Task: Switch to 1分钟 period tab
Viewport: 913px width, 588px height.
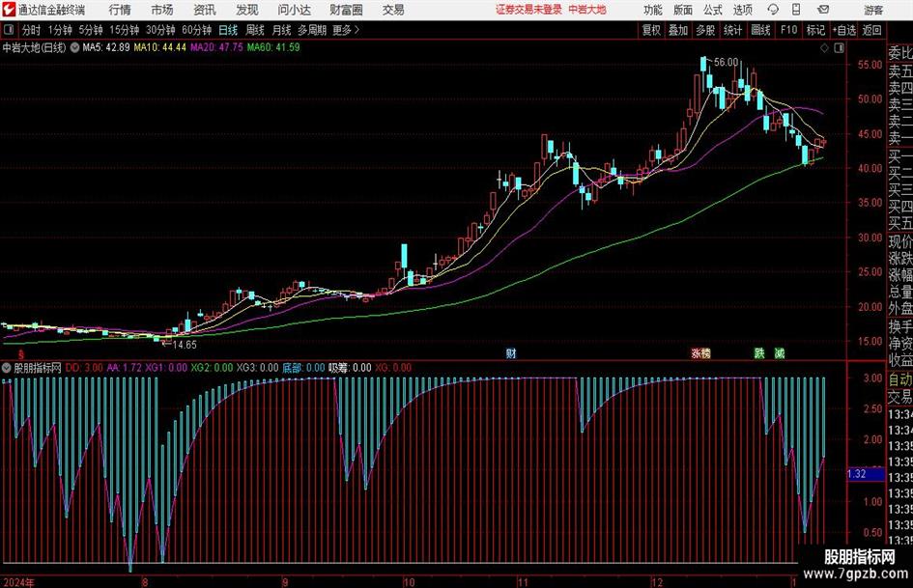Action: point(60,30)
